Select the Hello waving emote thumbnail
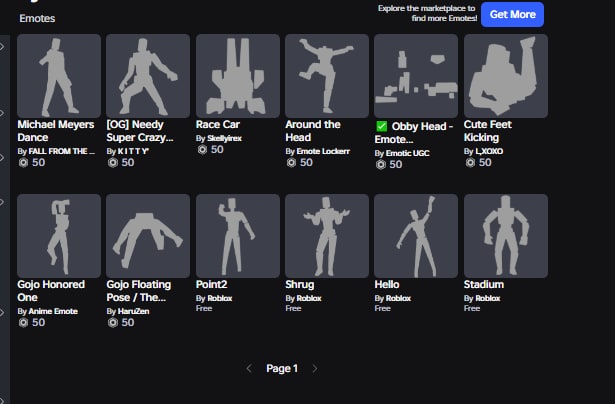 416,236
